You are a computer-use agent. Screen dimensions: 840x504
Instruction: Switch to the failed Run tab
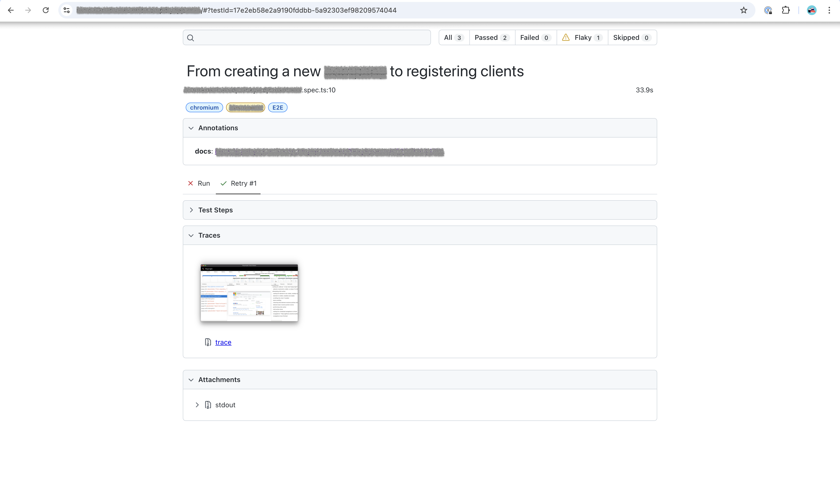tap(199, 183)
